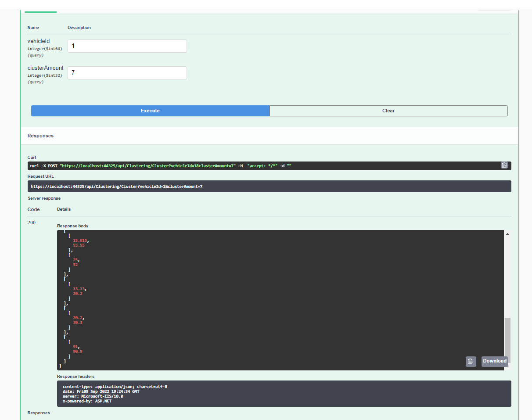Click the value 1 in vehicleId box
Screen dimensions: 532x420
click(x=73, y=46)
